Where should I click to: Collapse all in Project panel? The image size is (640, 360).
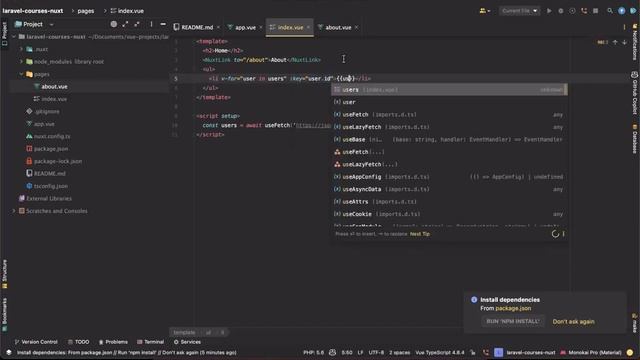coord(137,24)
